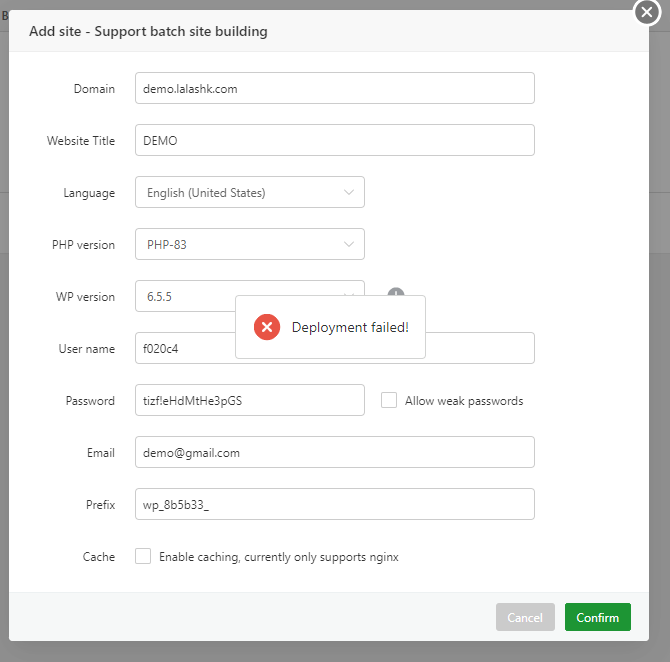This screenshot has width=670, height=662.
Task: Click into the Website Title field containing DEMO
Action: coord(334,140)
